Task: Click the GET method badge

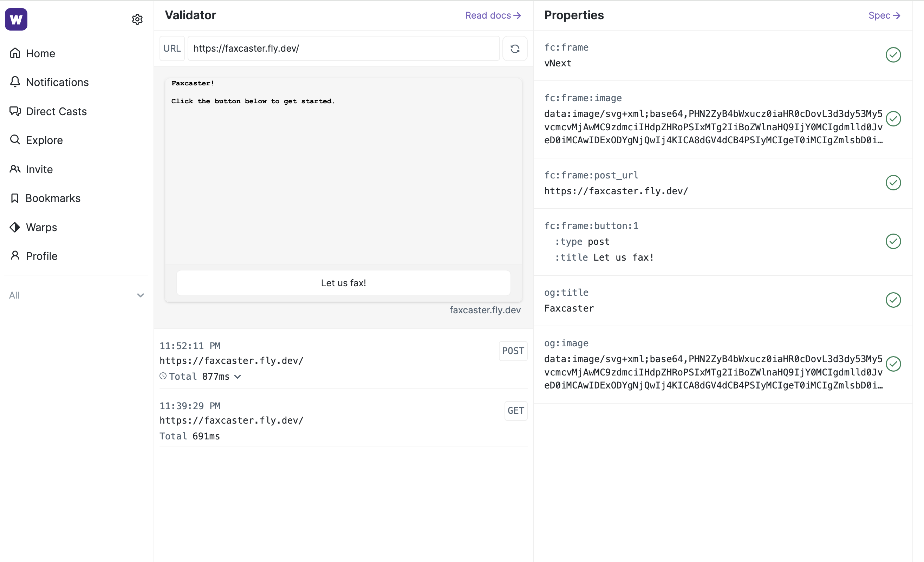Action: [x=516, y=411]
